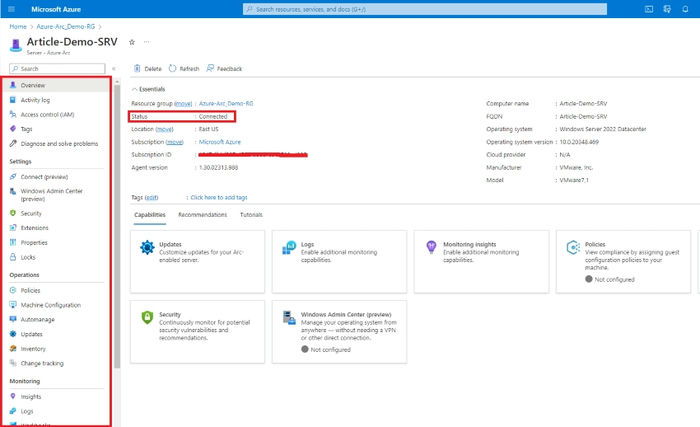This screenshot has width=700, height=427.
Task: Switch to the Tutorials tab
Action: [251, 215]
